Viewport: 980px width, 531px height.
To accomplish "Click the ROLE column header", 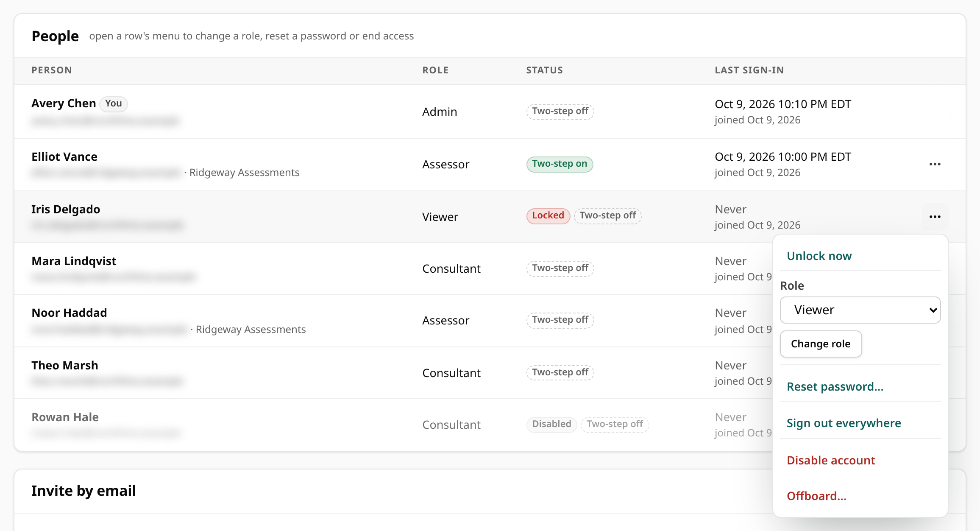I will click(x=435, y=70).
